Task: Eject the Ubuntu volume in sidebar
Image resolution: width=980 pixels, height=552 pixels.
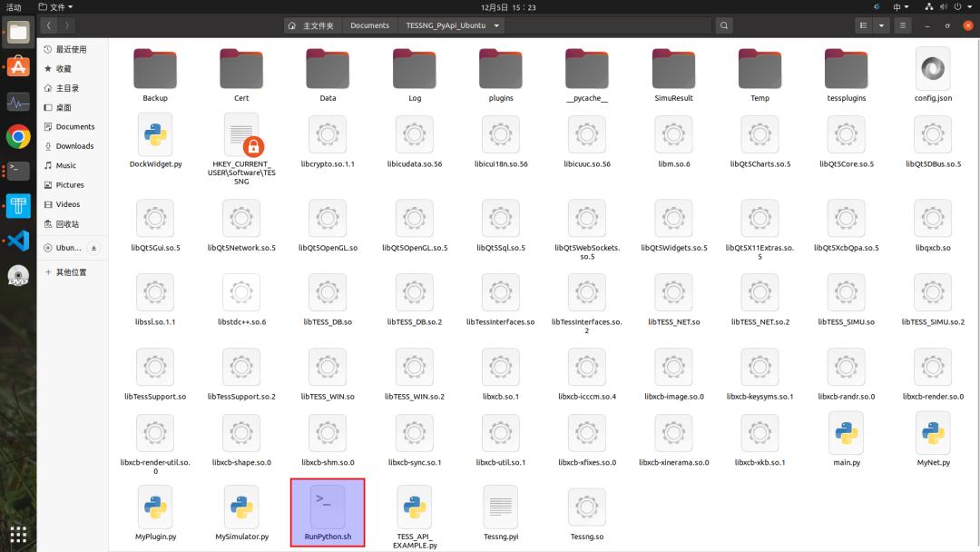Action: [94, 248]
